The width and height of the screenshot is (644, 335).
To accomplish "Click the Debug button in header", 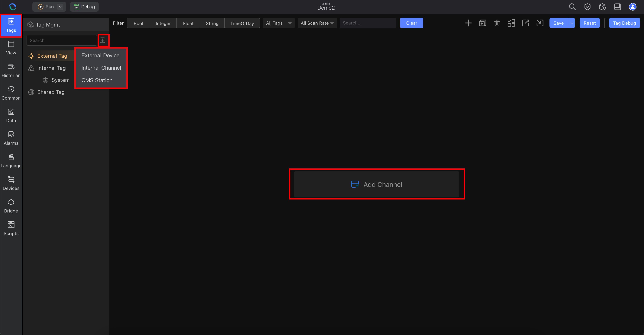I will coord(84,7).
